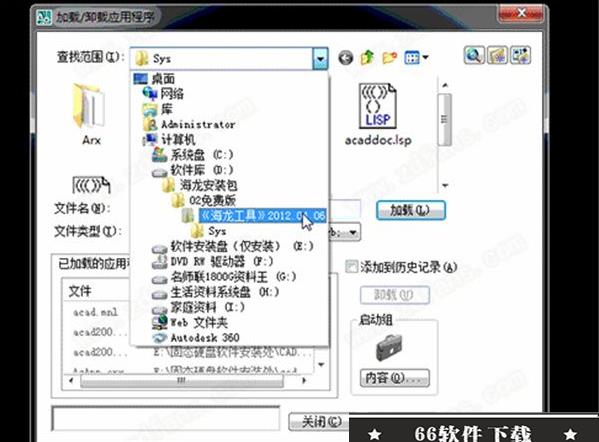The image size is (599, 442).
Task: Select the Sys folder in the list
Action: [x=209, y=231]
